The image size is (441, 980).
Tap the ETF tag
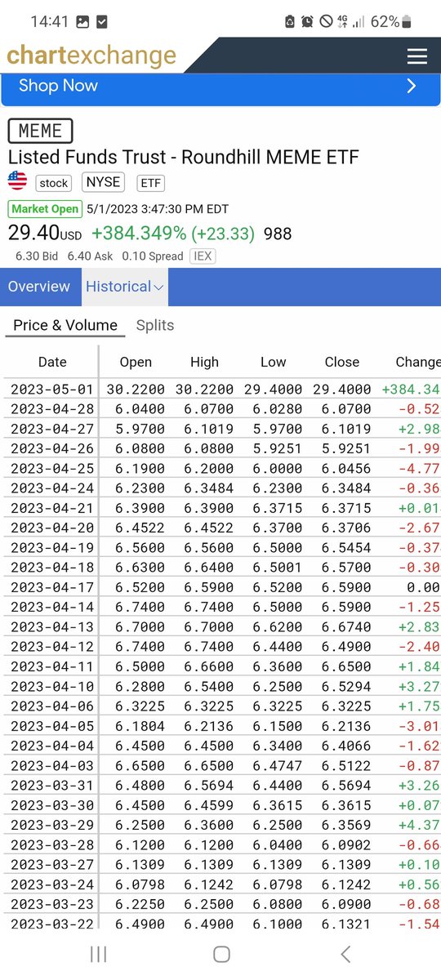(x=151, y=183)
